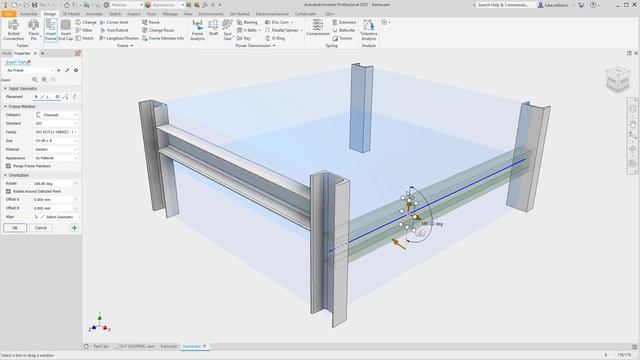Toggle Rotate Around Selected Point checkbox
The image size is (640, 360).
(x=8, y=191)
